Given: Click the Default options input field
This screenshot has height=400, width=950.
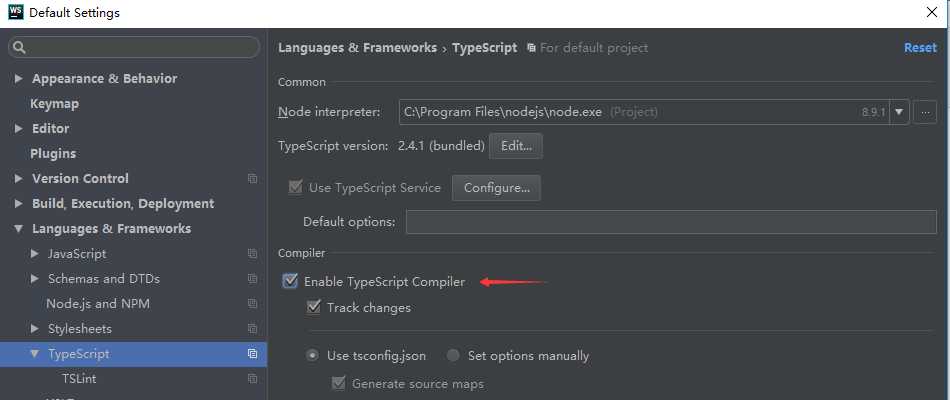Looking at the screenshot, I should point(671,222).
